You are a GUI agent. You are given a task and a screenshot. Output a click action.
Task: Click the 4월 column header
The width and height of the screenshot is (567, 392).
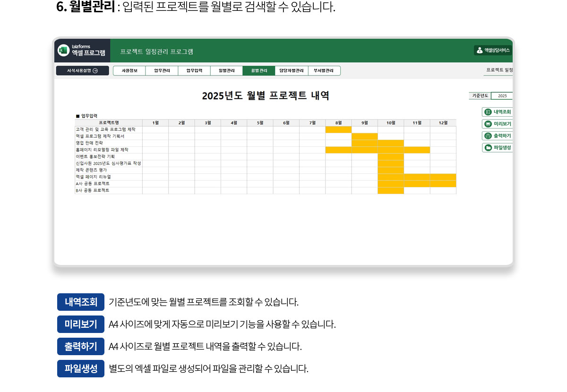click(234, 123)
